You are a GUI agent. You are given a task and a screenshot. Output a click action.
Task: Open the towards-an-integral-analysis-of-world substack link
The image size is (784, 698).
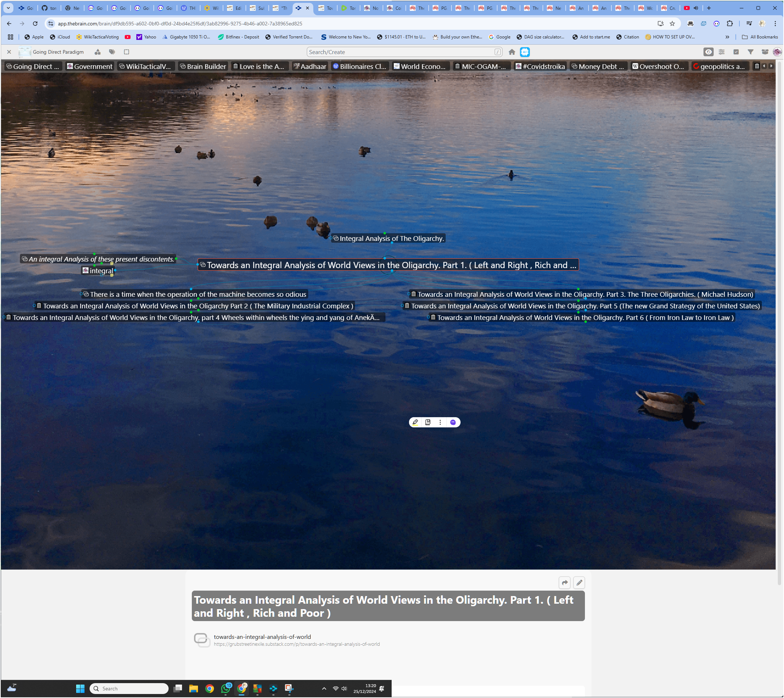(x=262, y=637)
